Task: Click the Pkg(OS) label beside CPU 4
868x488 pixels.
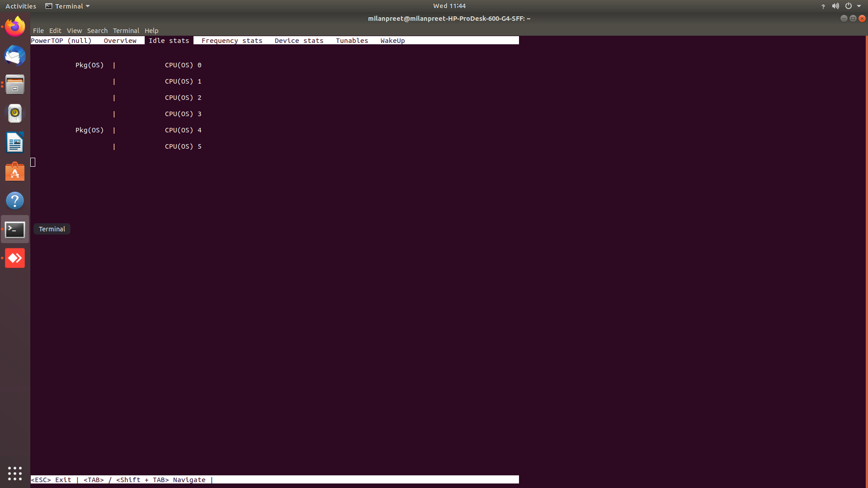Action: [x=90, y=130]
